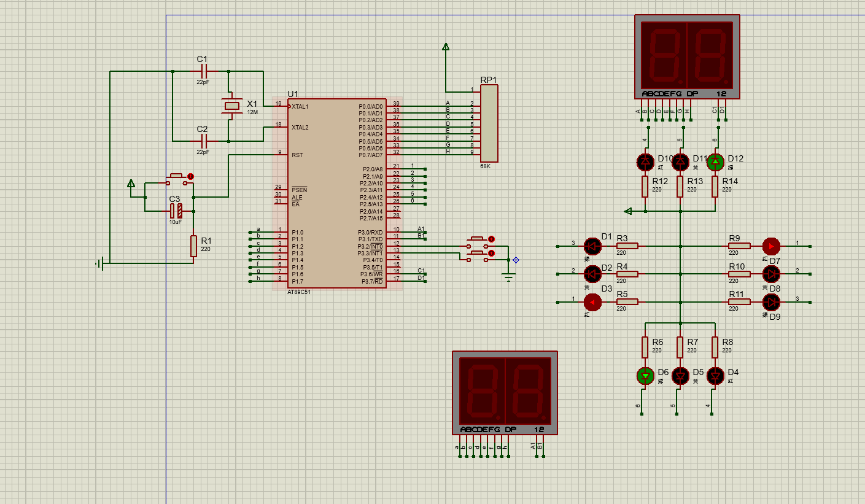This screenshot has height=504, width=865.
Task: Select the power terminal arrow above RP1
Action: pos(446,47)
